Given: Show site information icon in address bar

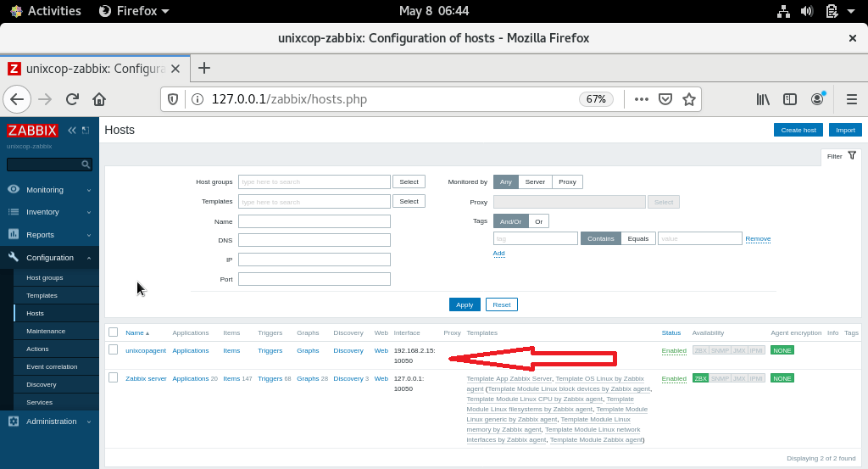Looking at the screenshot, I should [197, 99].
